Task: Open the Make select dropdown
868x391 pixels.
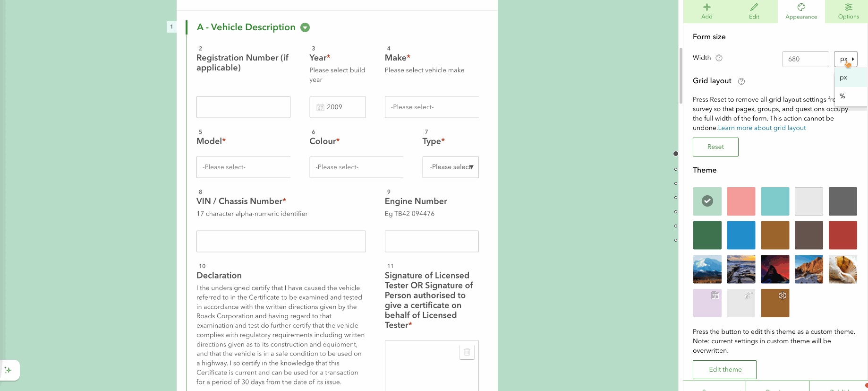Action: (x=432, y=107)
